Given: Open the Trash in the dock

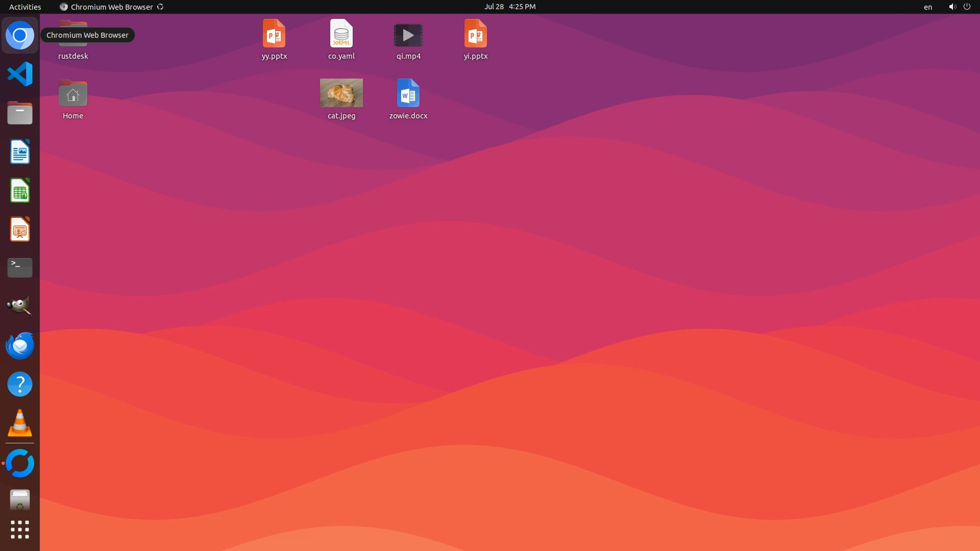Looking at the screenshot, I should click(20, 500).
